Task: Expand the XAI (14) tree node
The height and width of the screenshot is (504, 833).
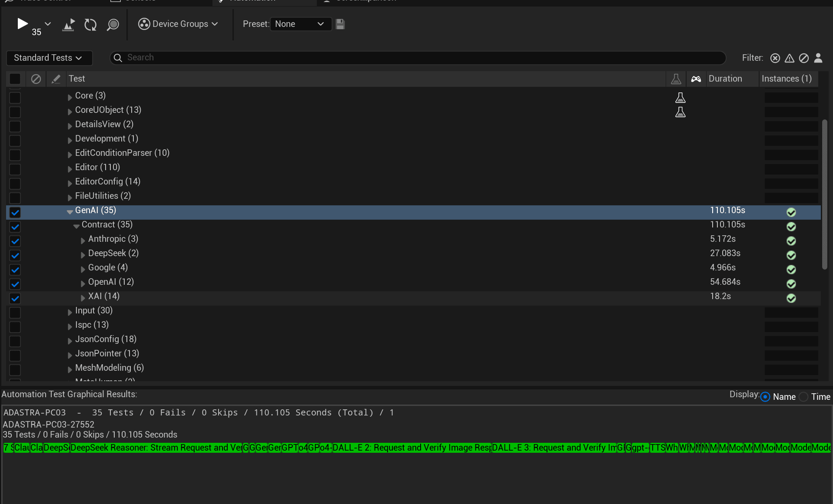Action: pos(83,298)
